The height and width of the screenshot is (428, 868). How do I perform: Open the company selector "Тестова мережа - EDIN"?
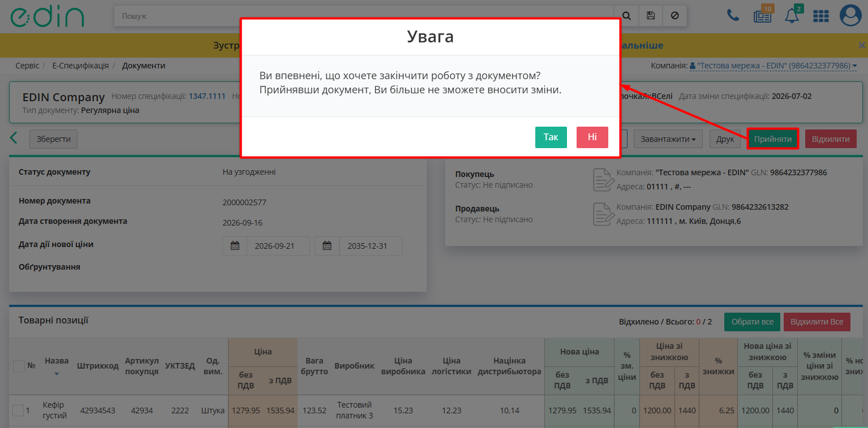click(x=774, y=66)
